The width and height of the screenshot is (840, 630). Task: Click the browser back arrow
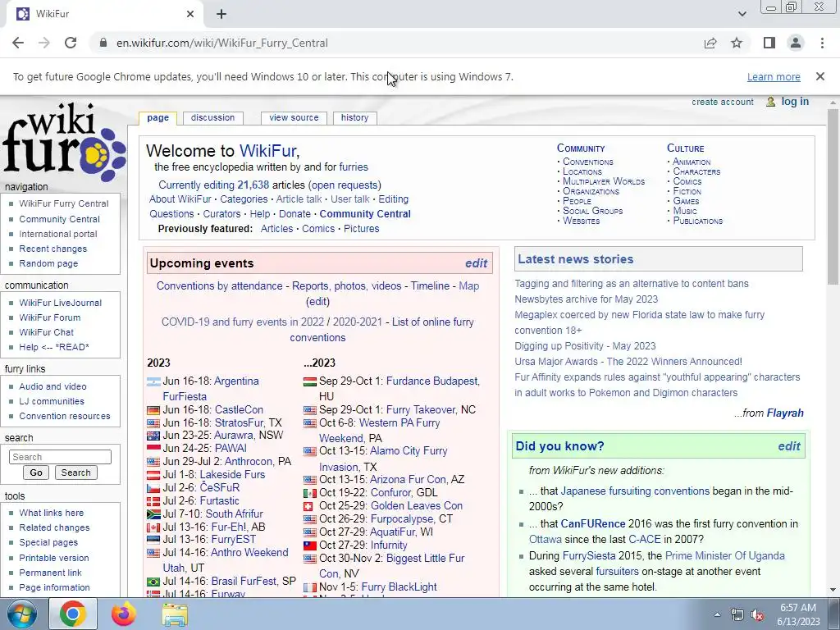pyautogui.click(x=18, y=43)
